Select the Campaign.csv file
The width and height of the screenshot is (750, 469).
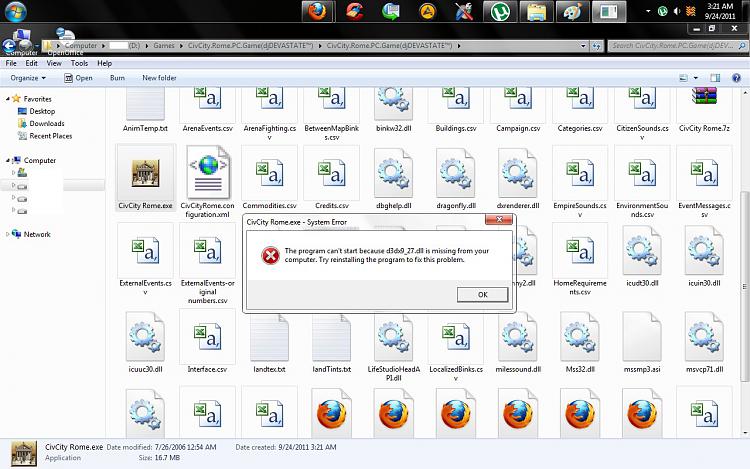coord(518,110)
